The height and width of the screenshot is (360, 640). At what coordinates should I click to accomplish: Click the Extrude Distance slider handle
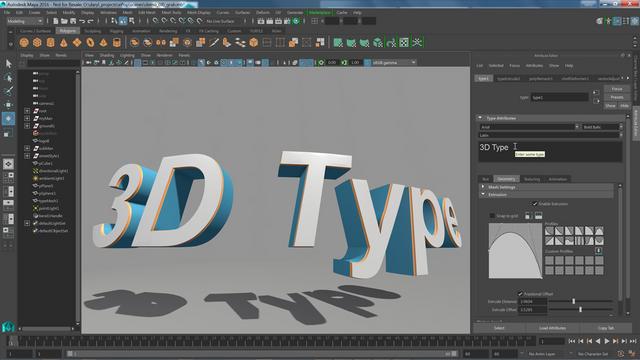tap(573, 301)
